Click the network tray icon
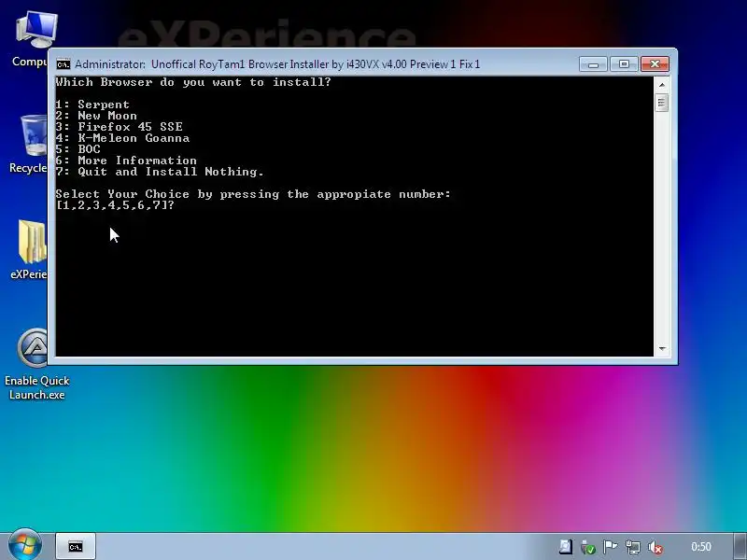 coord(633,547)
